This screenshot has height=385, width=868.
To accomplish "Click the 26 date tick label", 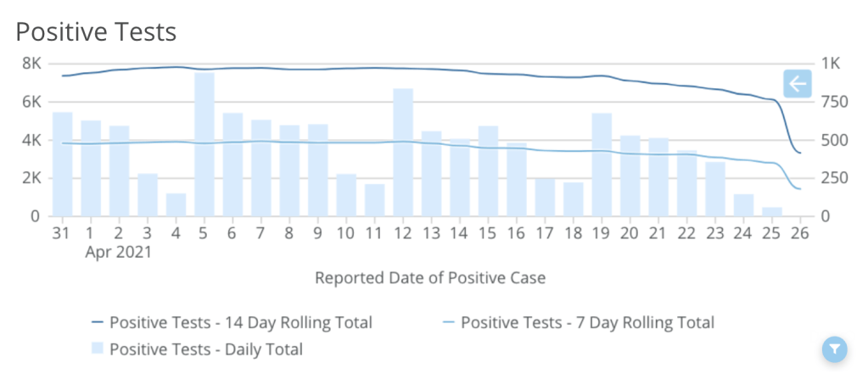I will [799, 233].
